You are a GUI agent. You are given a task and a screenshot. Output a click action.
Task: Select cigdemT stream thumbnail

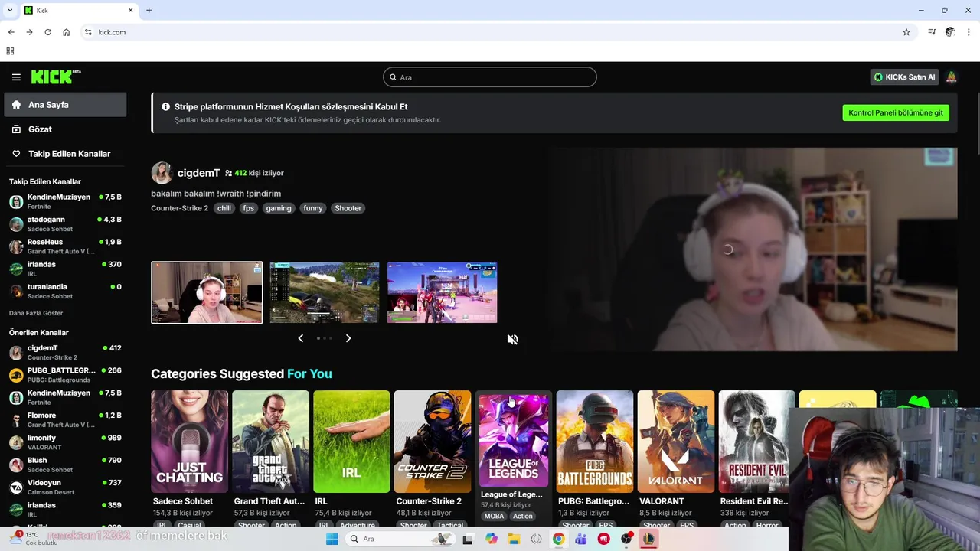tap(207, 292)
